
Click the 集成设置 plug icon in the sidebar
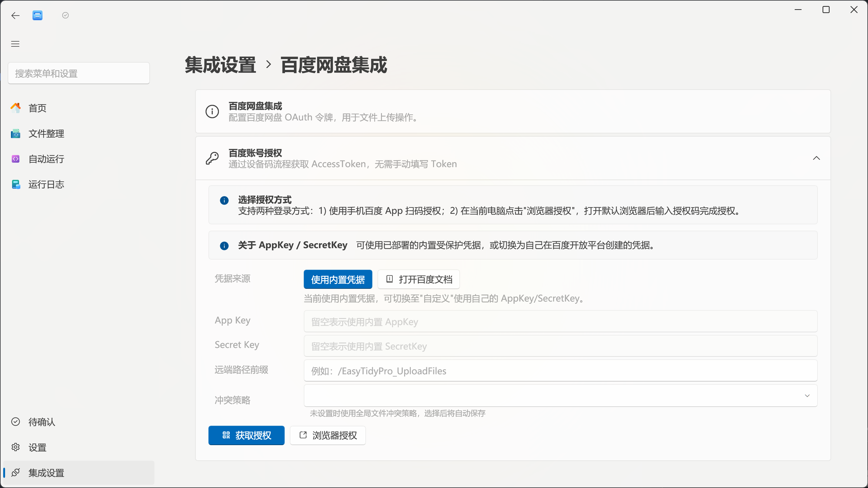[x=16, y=472]
